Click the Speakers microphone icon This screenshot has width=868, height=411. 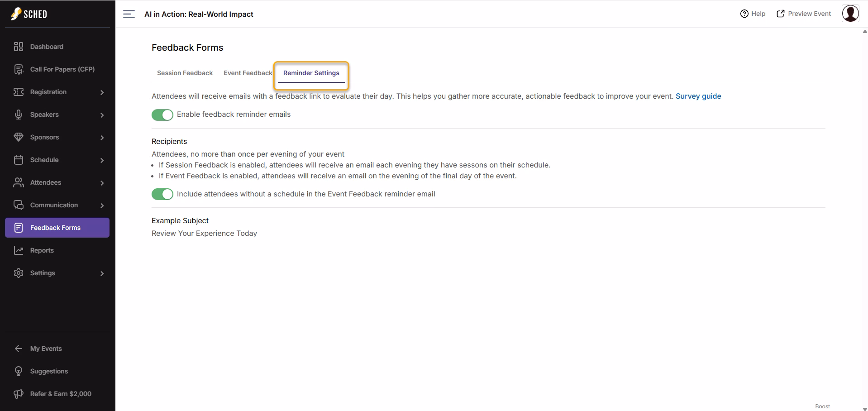[19, 115]
